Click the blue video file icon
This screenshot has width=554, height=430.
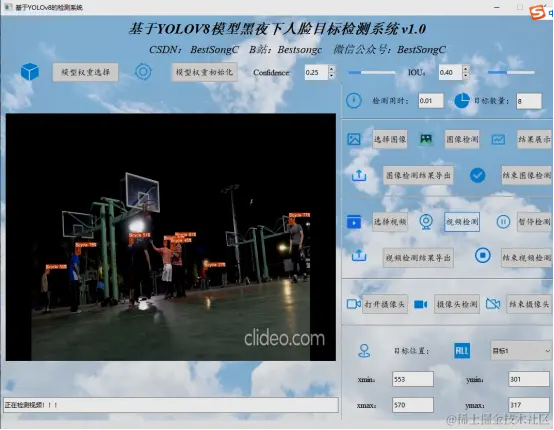[x=354, y=222]
